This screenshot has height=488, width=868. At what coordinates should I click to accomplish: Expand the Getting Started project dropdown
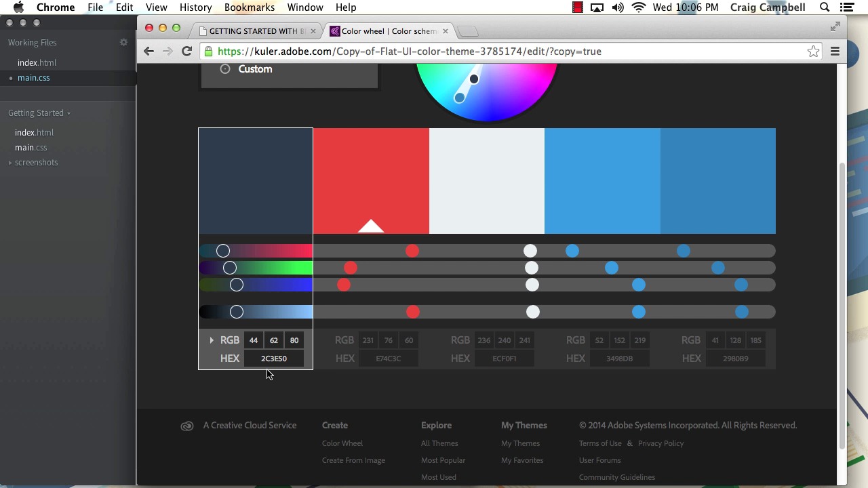point(39,113)
